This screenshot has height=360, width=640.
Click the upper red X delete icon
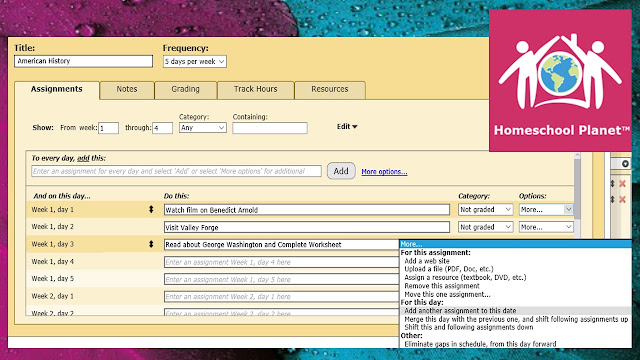click(x=622, y=184)
